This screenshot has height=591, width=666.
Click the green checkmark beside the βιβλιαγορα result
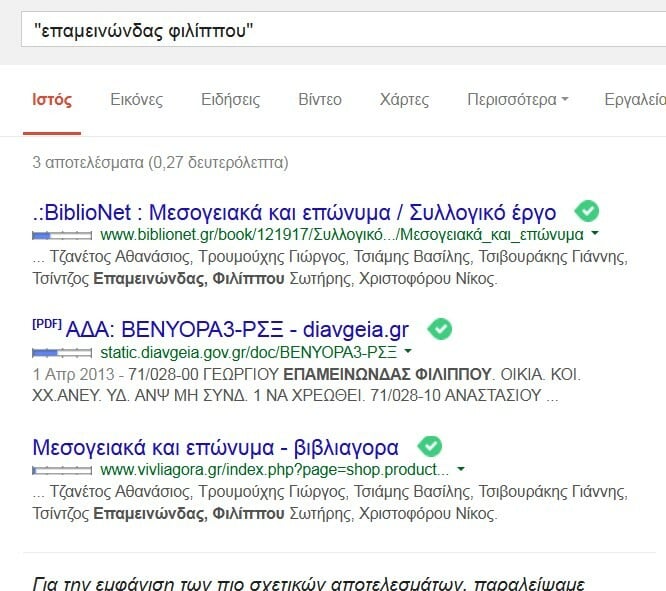click(430, 447)
